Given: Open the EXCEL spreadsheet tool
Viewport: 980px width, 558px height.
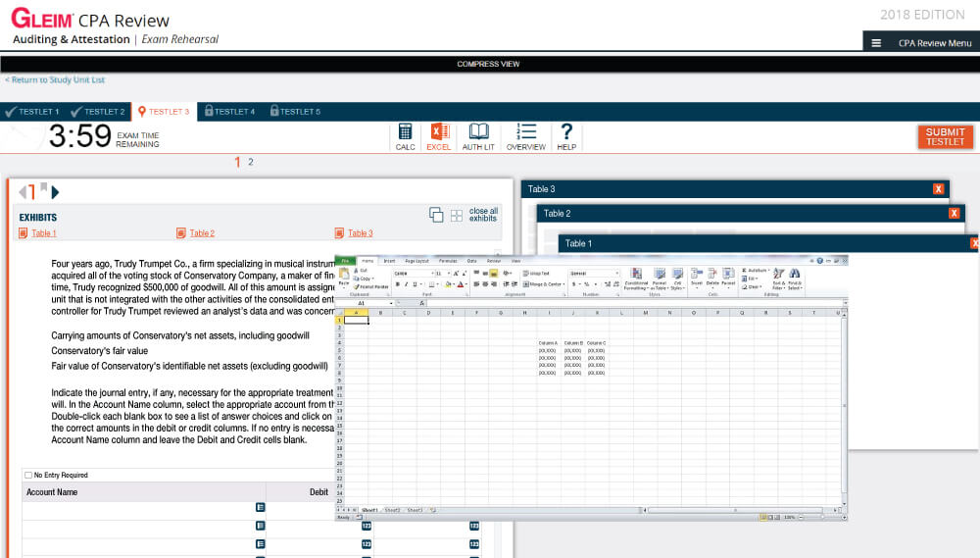Looking at the screenshot, I should coord(439,136).
